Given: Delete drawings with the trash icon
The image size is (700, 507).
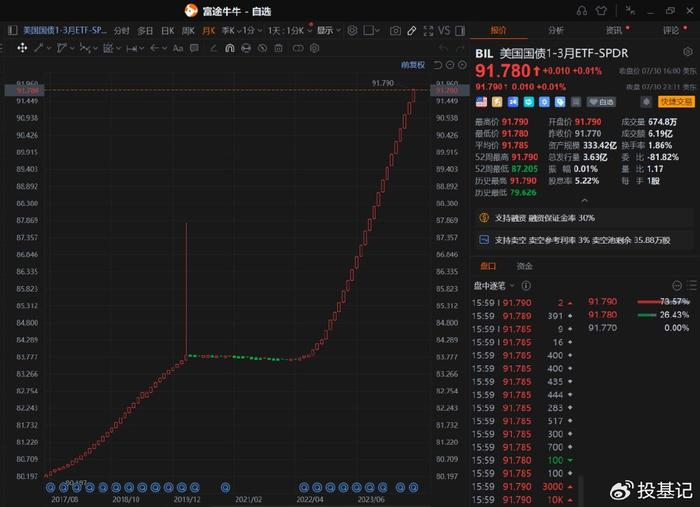Looking at the screenshot, I should [x=278, y=48].
